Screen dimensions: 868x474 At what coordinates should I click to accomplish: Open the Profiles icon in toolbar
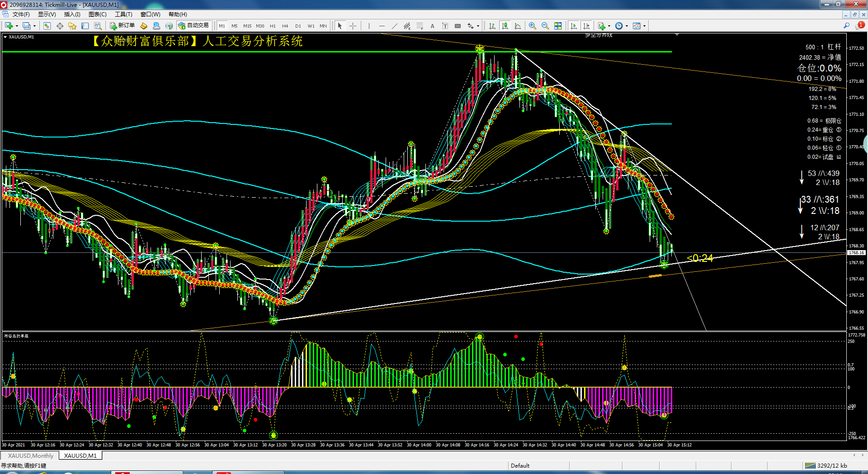point(27,26)
